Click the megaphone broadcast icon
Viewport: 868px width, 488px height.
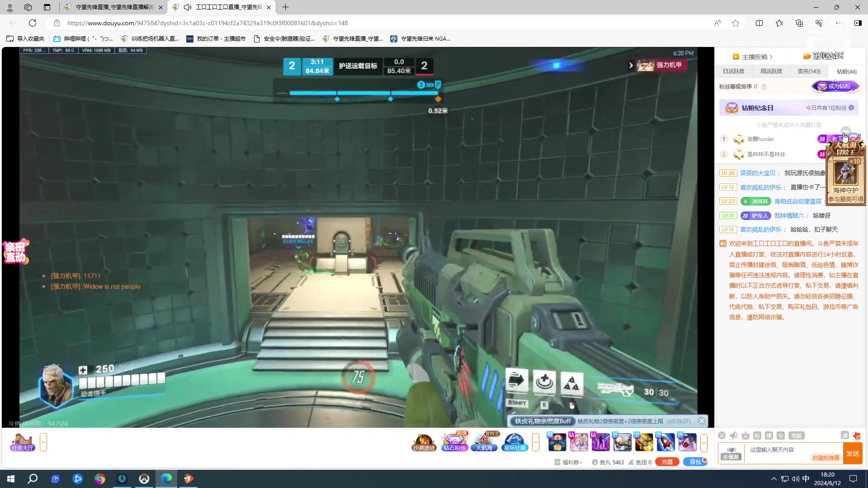(x=734, y=436)
